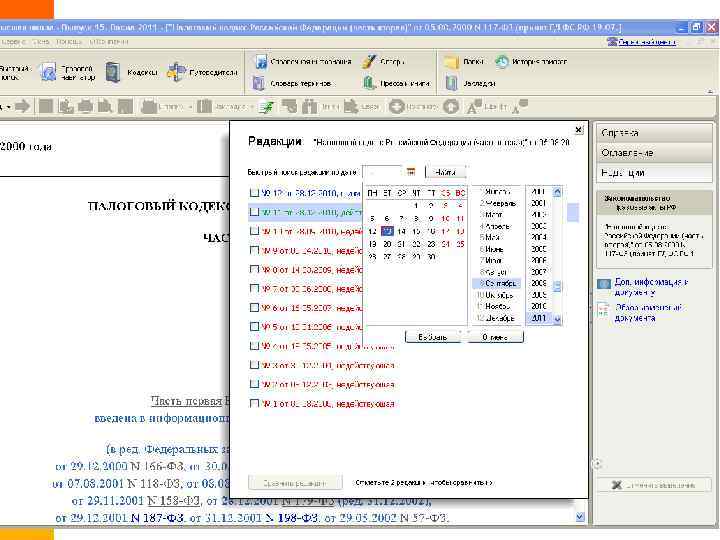Follow the N 187-ФЗ link in document
Image resolution: width=720 pixels, height=540 pixels.
click(x=158, y=518)
